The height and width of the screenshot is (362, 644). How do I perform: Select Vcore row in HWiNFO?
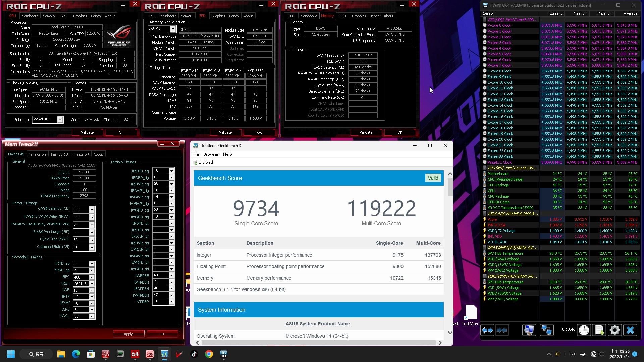tap(560, 219)
